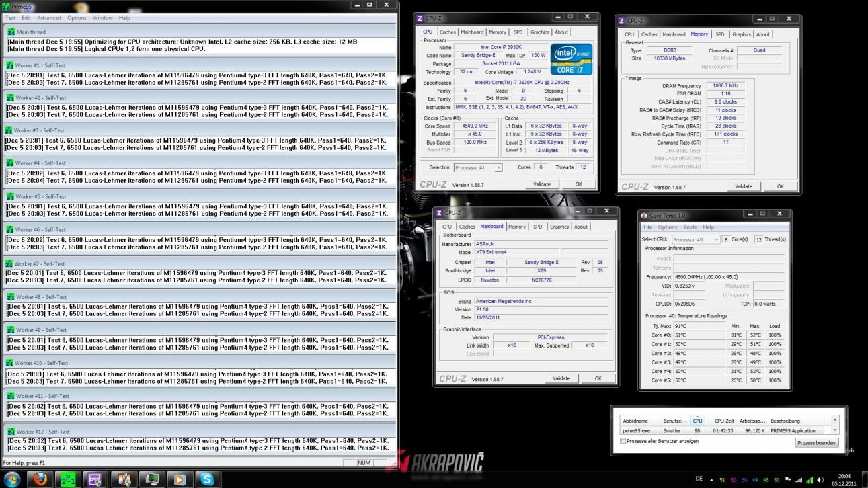Click the Worker #7 Self-Test icon
Image resolution: width=868 pixels, height=488 pixels.
click(9, 263)
